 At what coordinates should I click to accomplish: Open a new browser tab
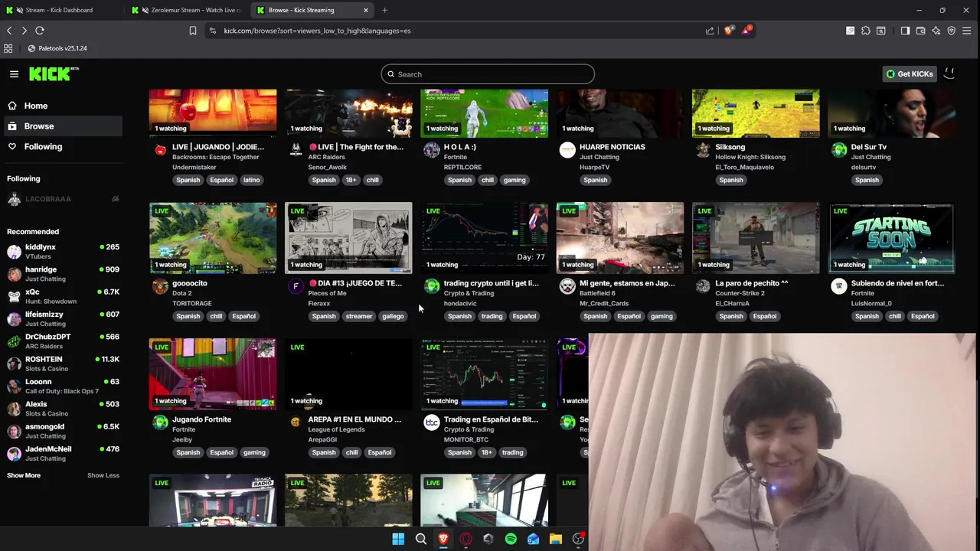click(x=384, y=10)
